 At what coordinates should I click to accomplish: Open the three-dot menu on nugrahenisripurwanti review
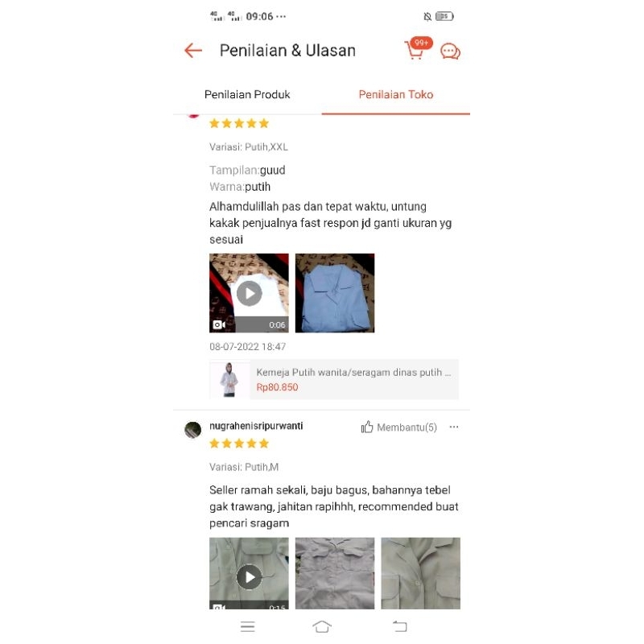click(x=454, y=427)
